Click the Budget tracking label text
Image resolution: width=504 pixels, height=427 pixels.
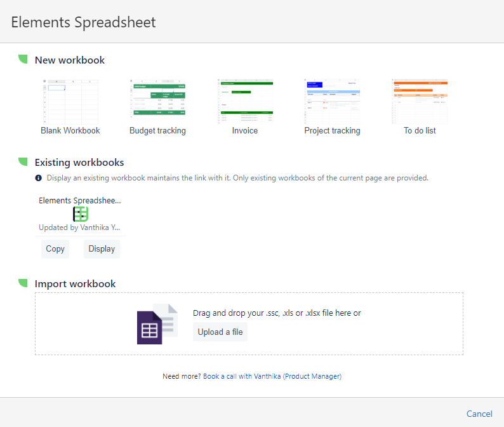(157, 130)
